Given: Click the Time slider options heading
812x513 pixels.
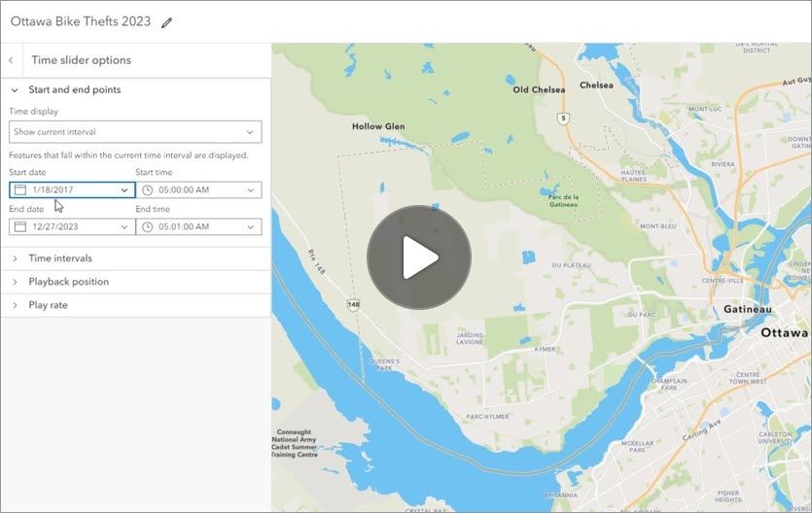Looking at the screenshot, I should coord(82,60).
